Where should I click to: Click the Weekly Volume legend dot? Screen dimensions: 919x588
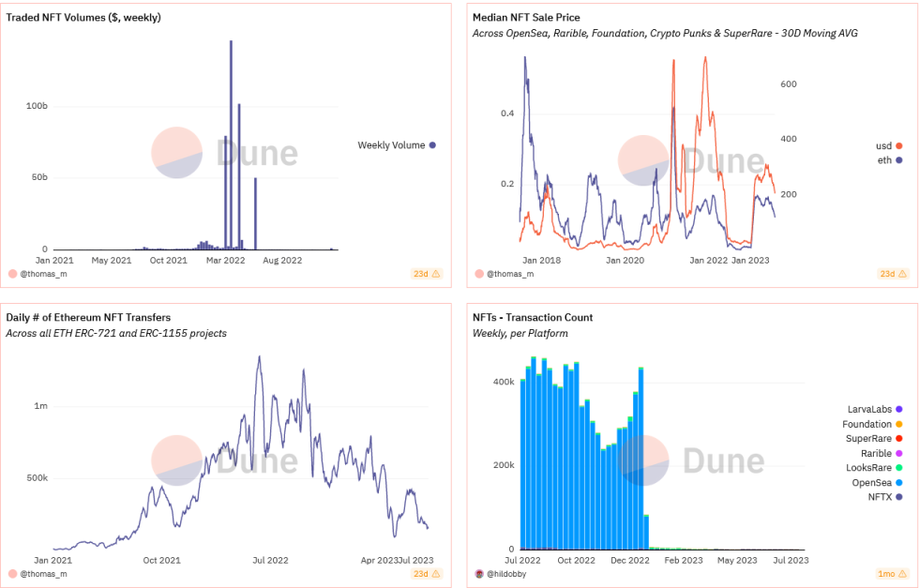click(432, 145)
